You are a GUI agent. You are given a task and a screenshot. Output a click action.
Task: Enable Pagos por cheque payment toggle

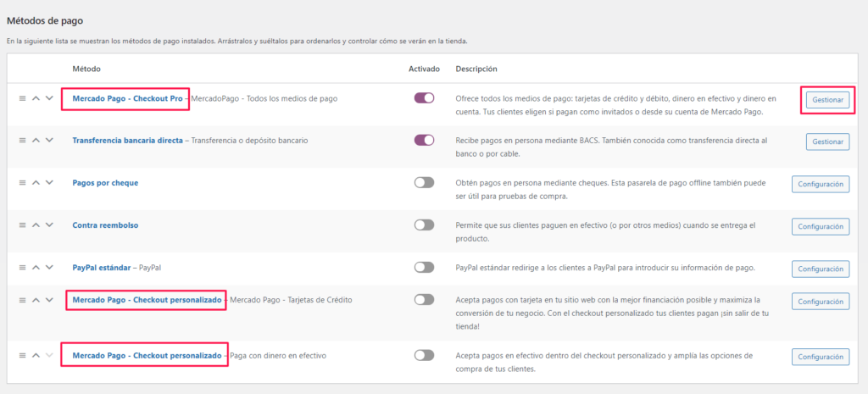pos(424,183)
